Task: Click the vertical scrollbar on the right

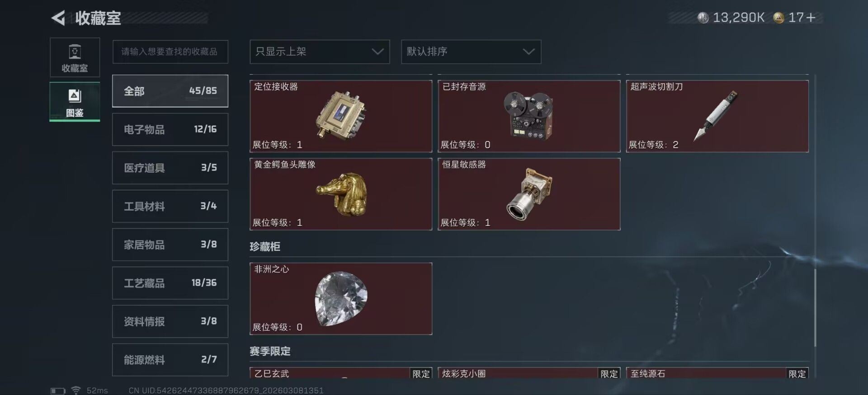Action: [815, 308]
